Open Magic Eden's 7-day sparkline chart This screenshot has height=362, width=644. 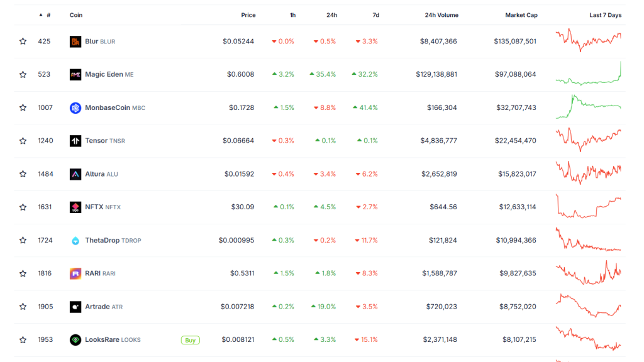[588, 74]
